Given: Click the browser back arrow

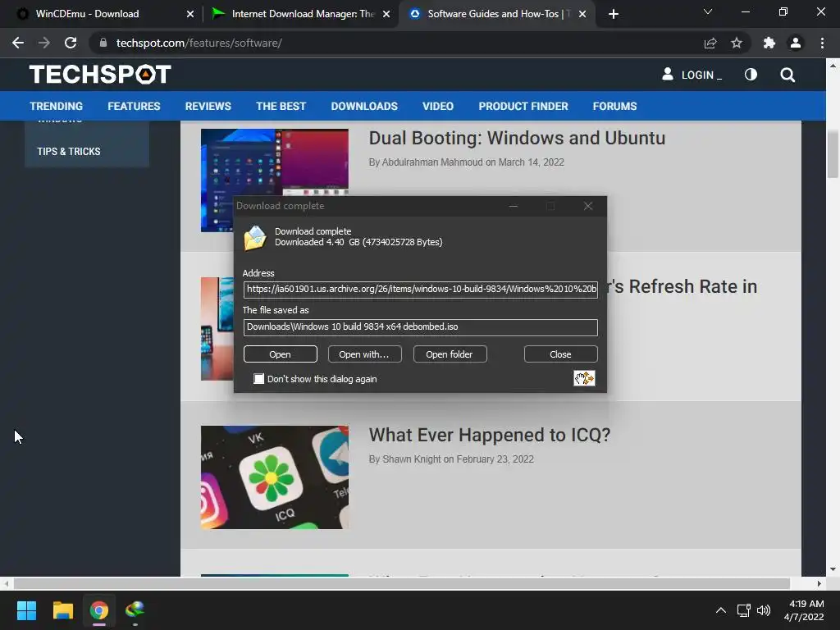Looking at the screenshot, I should (x=18, y=43).
